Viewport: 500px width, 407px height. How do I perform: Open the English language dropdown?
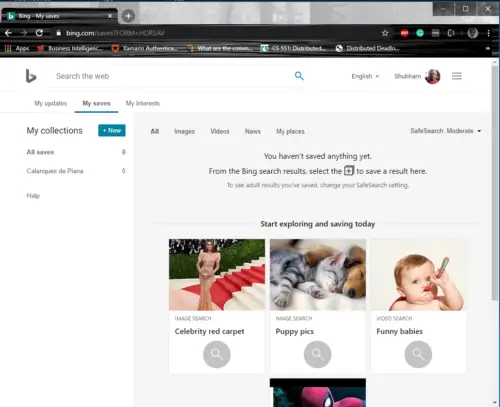[x=365, y=76]
